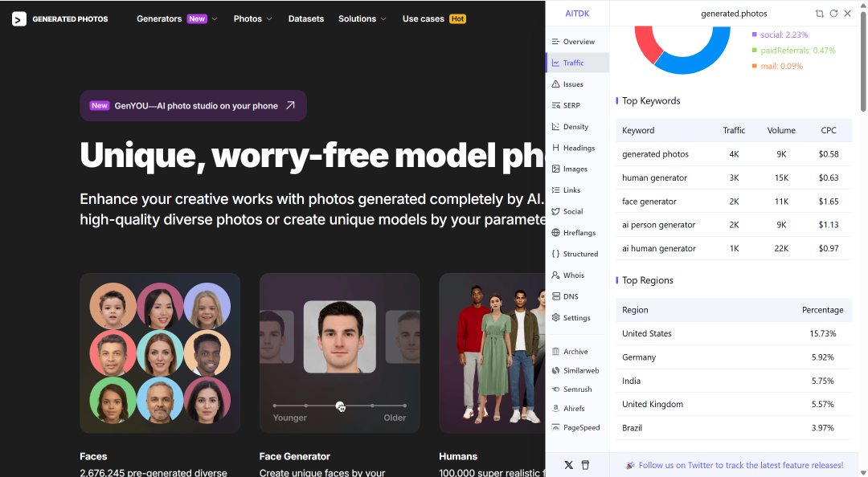Click the 'human generator' keyword
This screenshot has height=477, width=868.
pos(654,177)
